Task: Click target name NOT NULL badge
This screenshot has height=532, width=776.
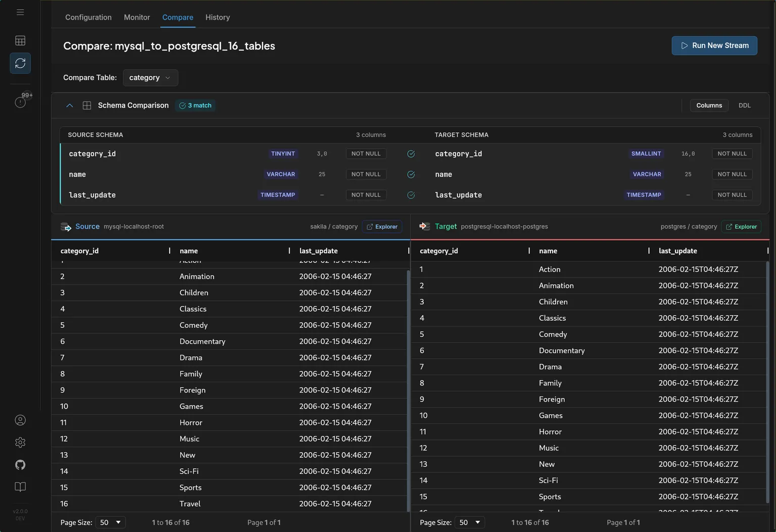Action: 732,174
